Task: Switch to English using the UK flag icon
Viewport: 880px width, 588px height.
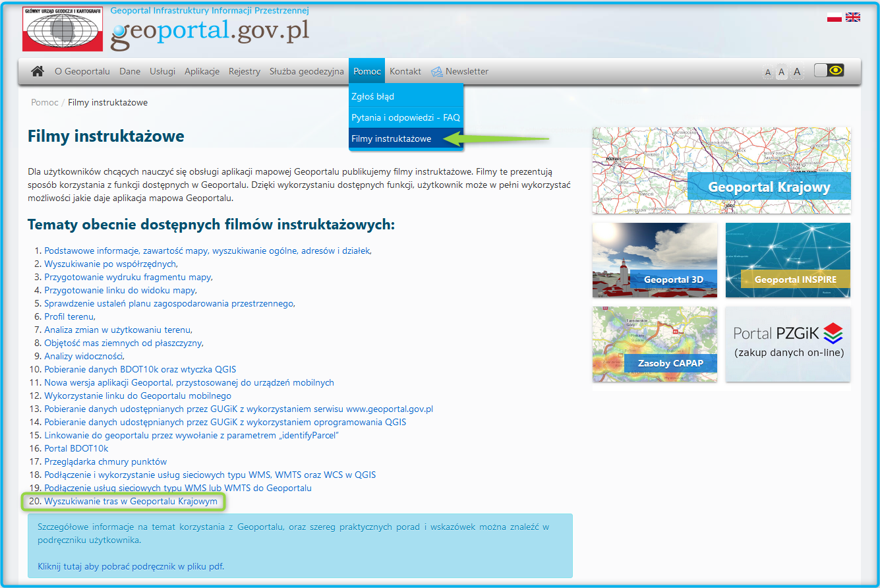Action: coord(854,16)
